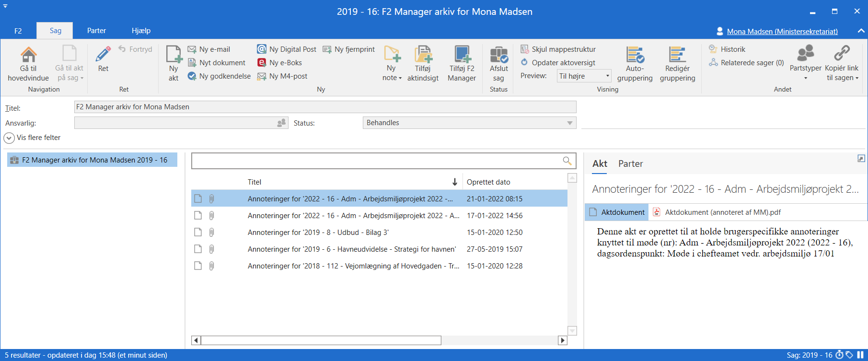Open the Parter ribbon tab
The width and height of the screenshot is (868, 361).
[x=96, y=31]
